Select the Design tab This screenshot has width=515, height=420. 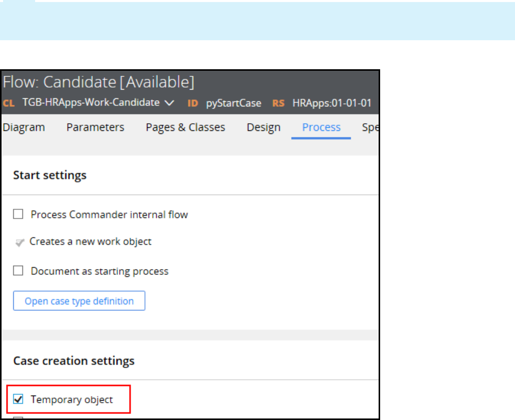click(264, 127)
